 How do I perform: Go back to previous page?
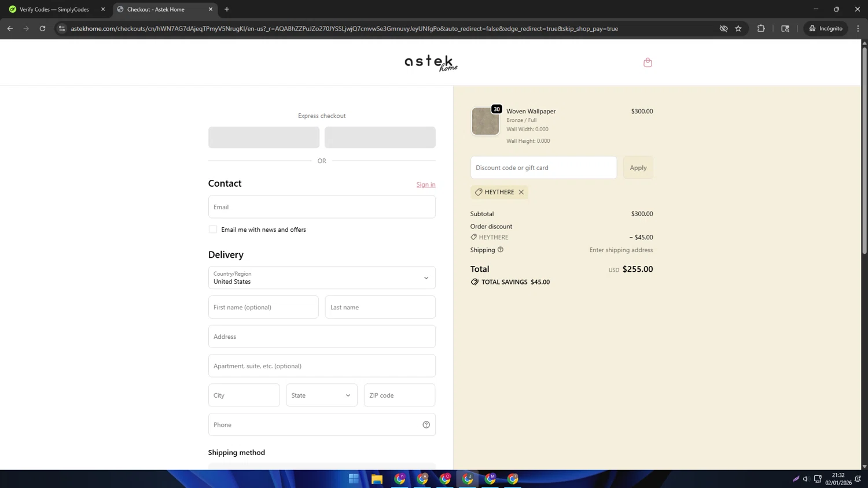[x=10, y=28]
